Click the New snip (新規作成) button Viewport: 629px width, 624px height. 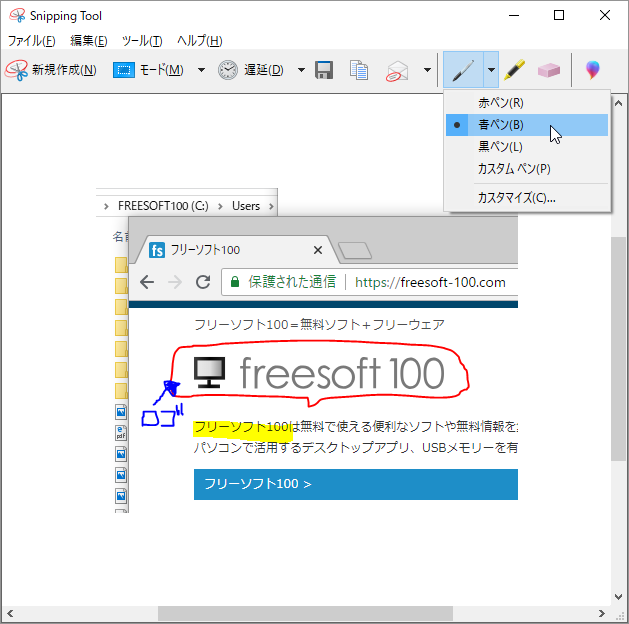click(x=51, y=70)
